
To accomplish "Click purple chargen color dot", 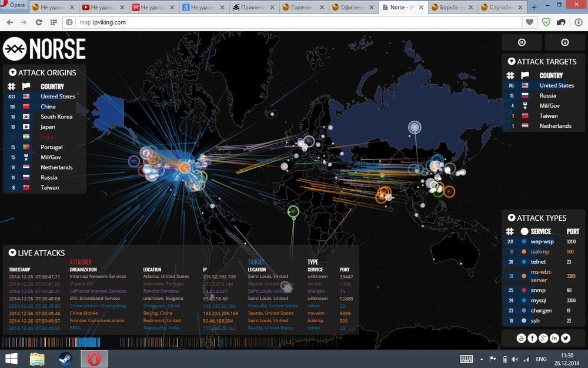I will 524,310.
